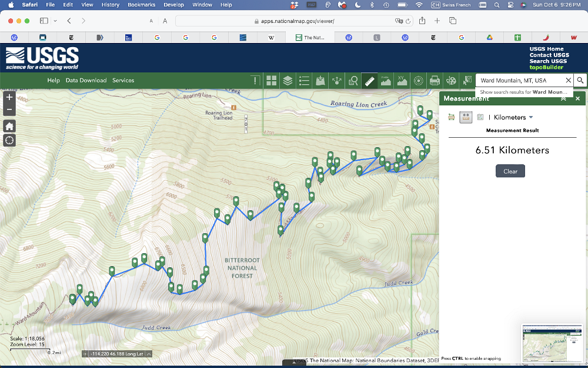Screen dimensions: 588x368
Task: Open the Basemap Gallery grid icon
Action: pos(271,81)
